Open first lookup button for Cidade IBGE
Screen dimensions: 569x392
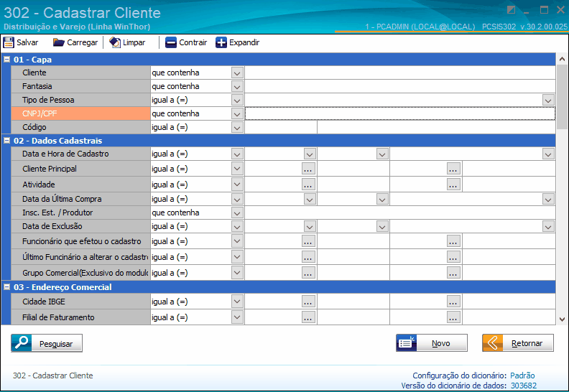pos(308,302)
